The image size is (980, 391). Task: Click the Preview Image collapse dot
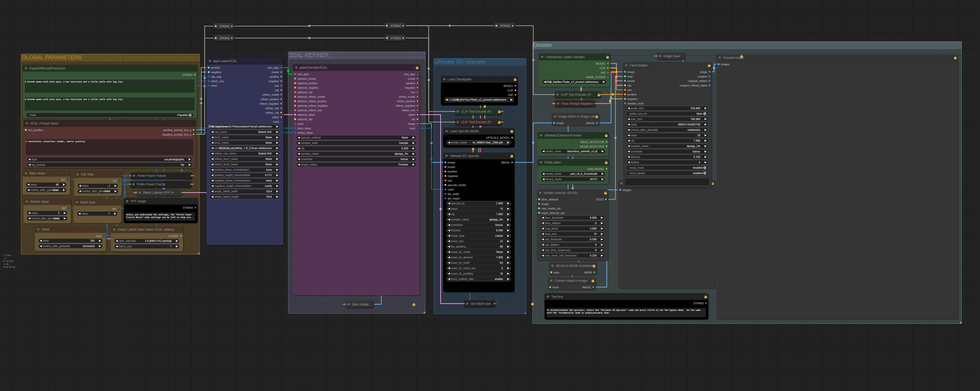click(x=719, y=58)
